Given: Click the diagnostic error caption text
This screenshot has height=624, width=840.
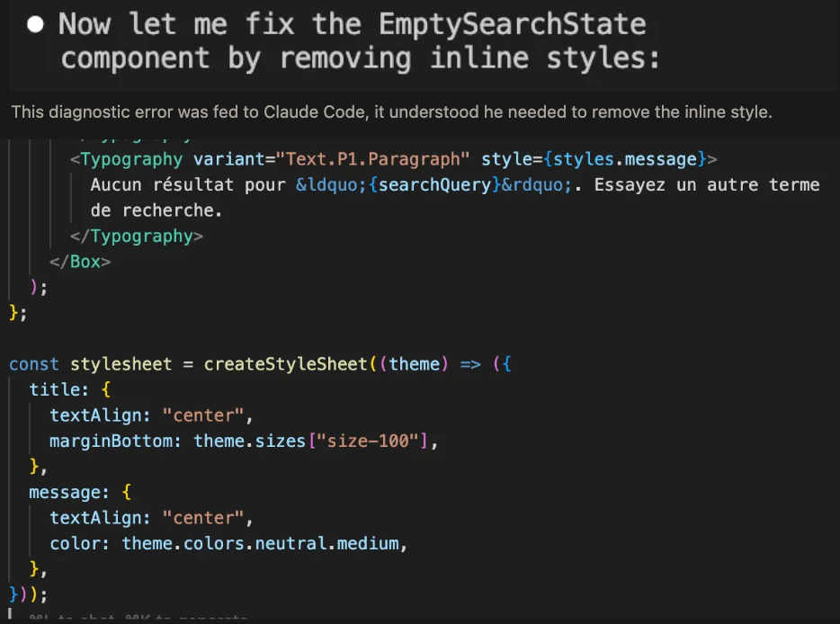Looking at the screenshot, I should (391, 112).
